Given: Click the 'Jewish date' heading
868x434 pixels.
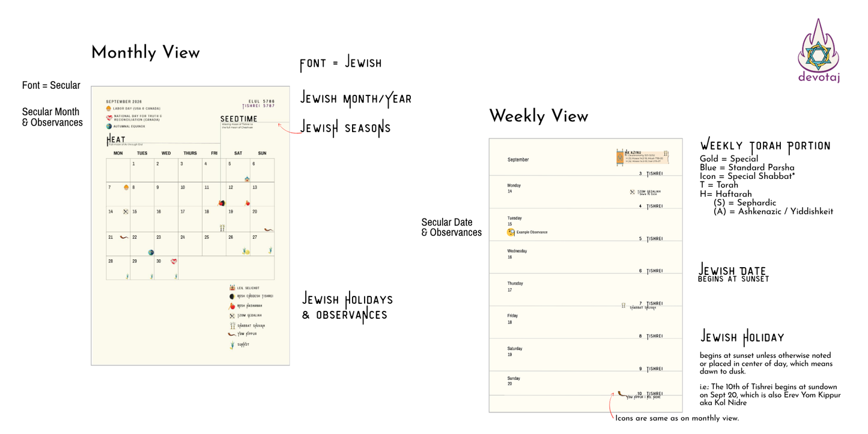Looking at the screenshot, I should [733, 271].
